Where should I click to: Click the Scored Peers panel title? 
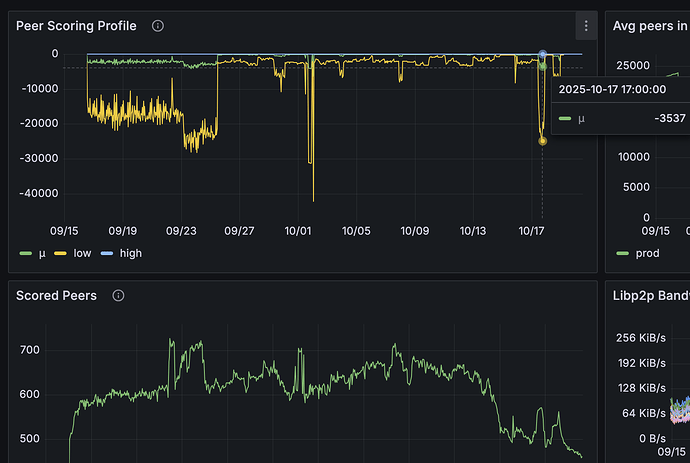[56, 296]
